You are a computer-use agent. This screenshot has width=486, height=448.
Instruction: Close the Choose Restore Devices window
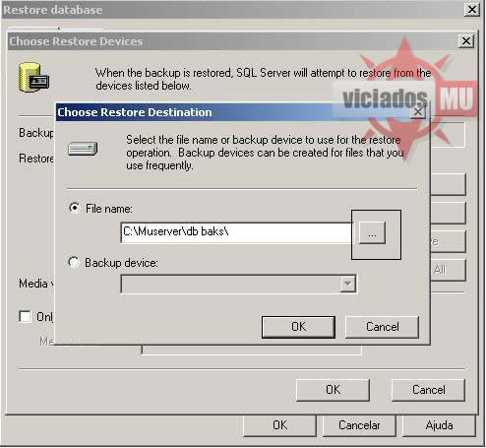(466, 41)
